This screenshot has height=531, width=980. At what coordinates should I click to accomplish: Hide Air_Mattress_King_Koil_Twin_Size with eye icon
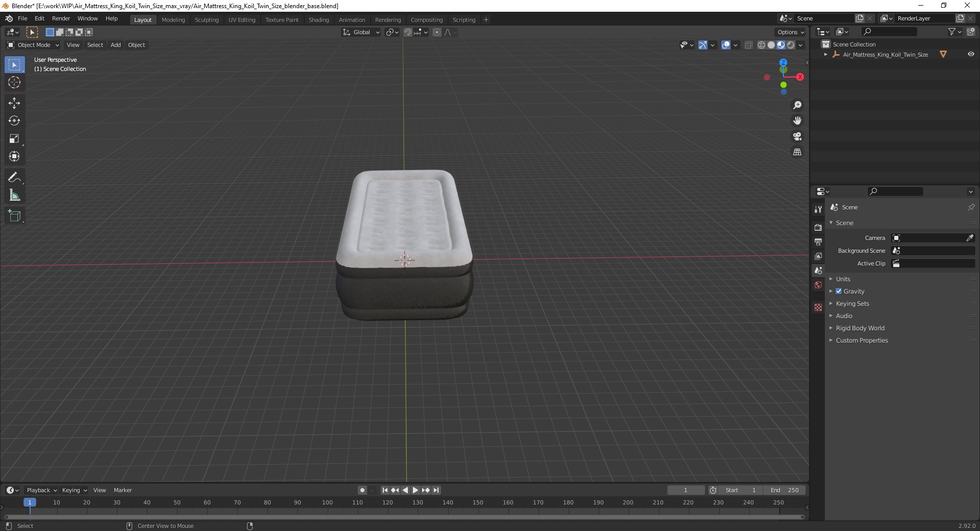click(971, 54)
